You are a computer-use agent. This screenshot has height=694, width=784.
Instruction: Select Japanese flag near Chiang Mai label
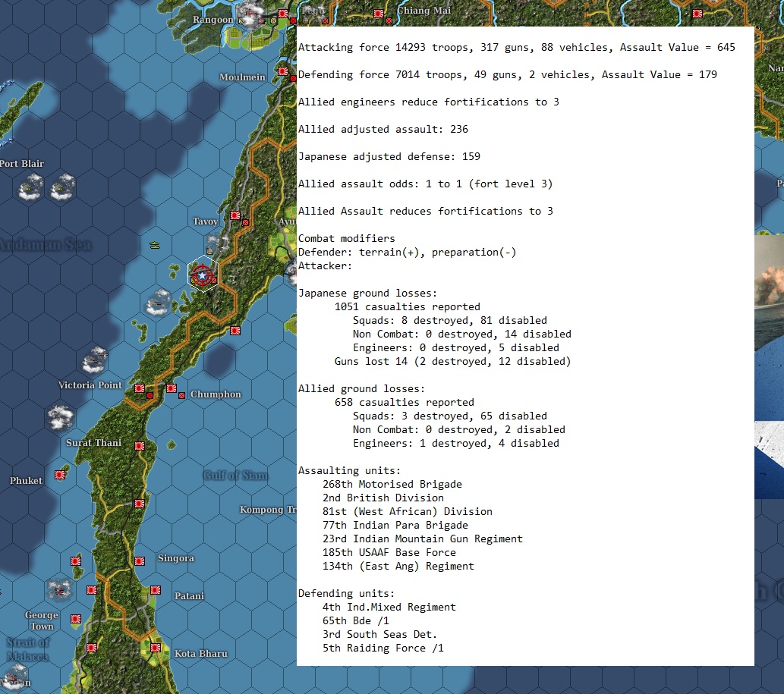[379, 14]
